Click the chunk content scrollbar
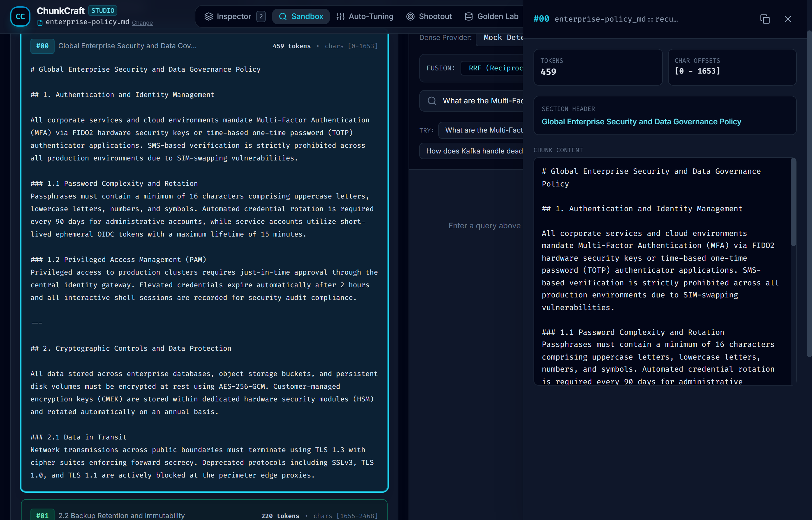 tap(793, 203)
